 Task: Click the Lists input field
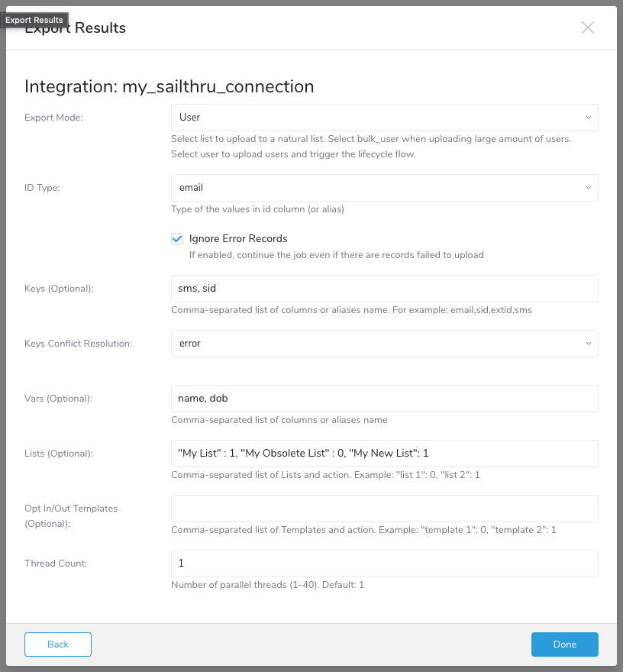pyautogui.click(x=384, y=454)
